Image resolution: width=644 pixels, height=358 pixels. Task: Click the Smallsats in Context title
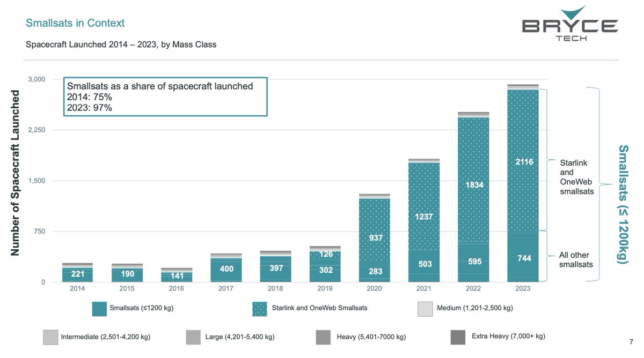(x=75, y=24)
